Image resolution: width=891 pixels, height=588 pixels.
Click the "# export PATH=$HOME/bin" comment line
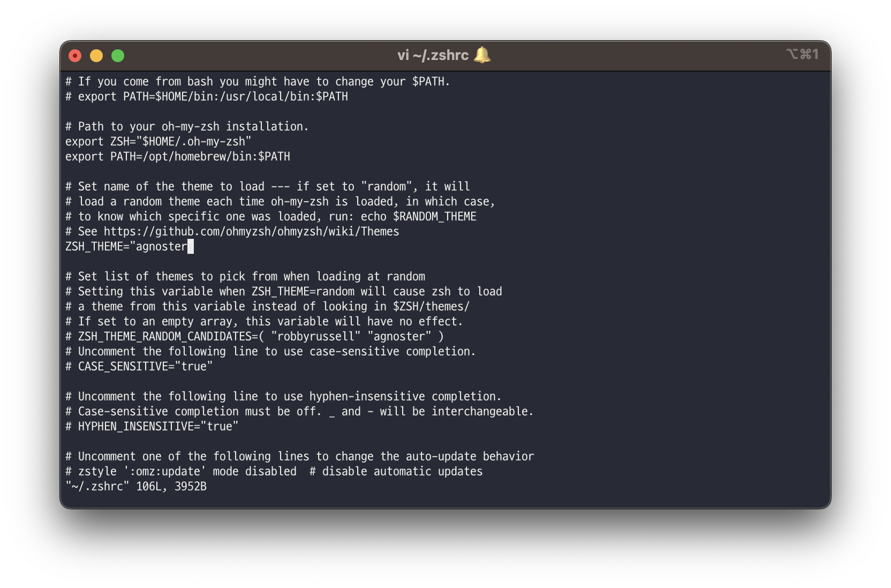(x=207, y=96)
